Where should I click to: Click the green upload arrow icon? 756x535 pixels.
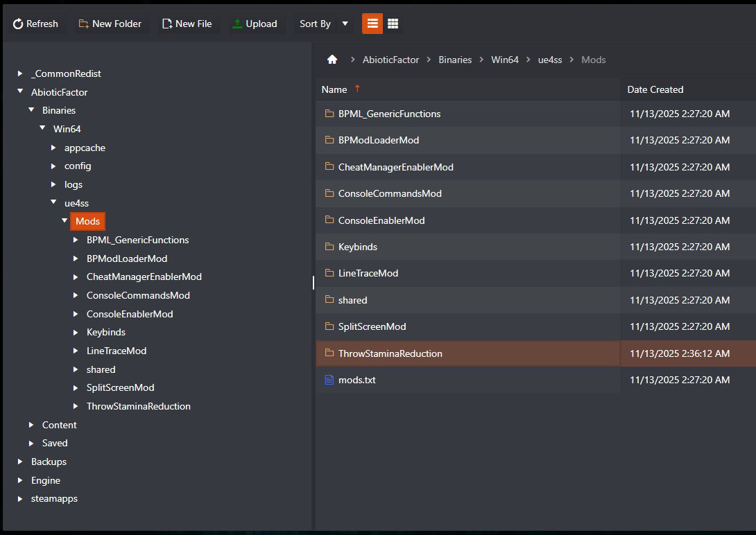click(x=238, y=23)
